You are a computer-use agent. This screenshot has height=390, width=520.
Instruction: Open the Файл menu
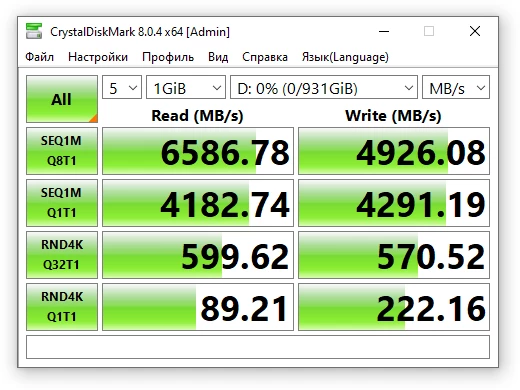tap(39, 57)
